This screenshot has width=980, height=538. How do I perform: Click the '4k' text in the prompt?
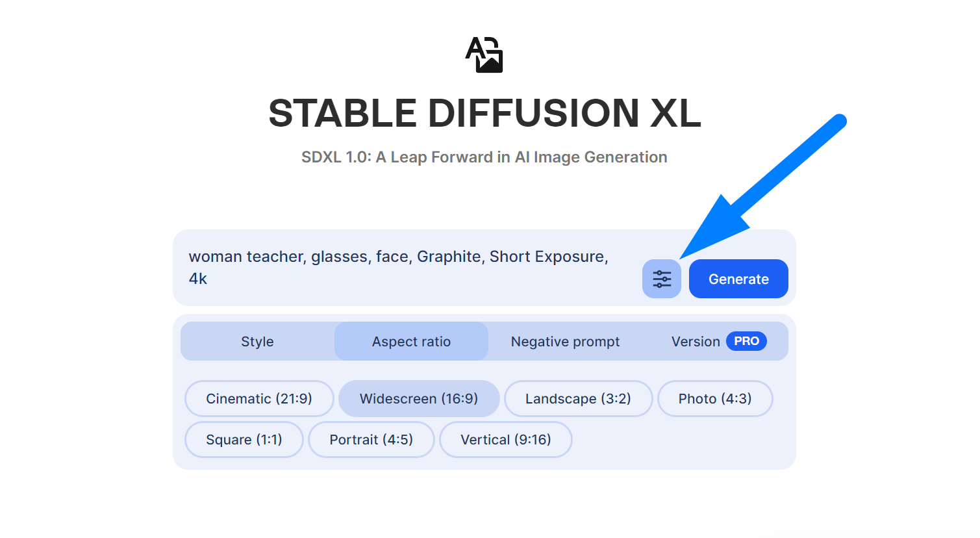[x=198, y=279]
